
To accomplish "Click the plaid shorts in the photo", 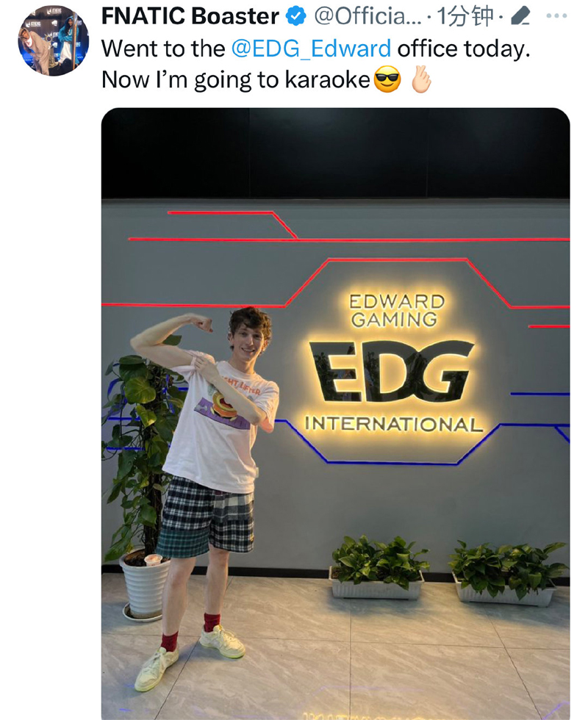I will [x=207, y=516].
